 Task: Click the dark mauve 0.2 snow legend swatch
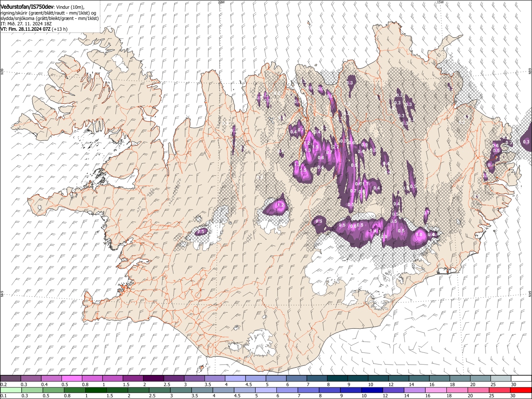(x=10, y=378)
